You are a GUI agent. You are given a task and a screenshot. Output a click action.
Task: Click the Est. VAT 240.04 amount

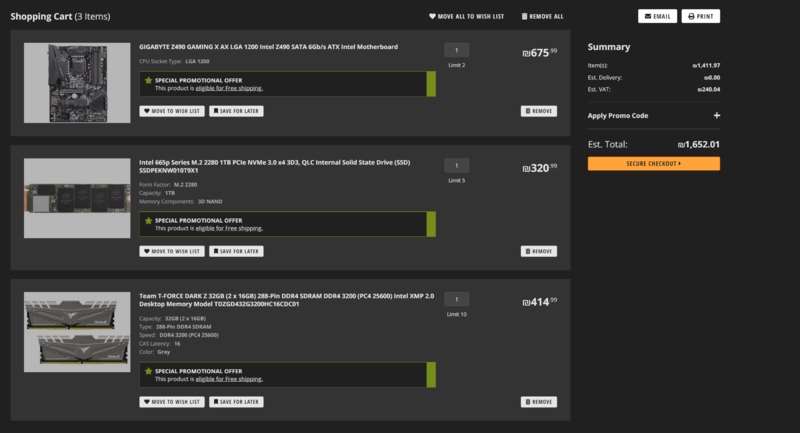click(x=709, y=89)
